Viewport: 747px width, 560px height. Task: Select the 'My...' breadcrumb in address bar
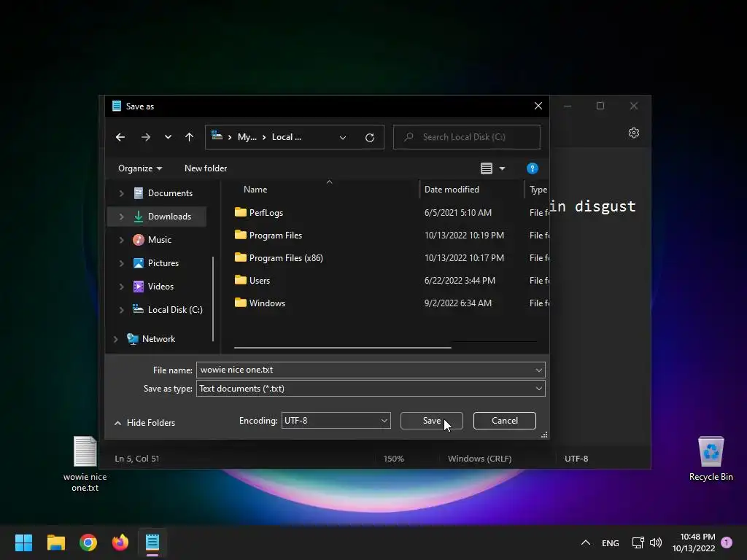pos(247,137)
